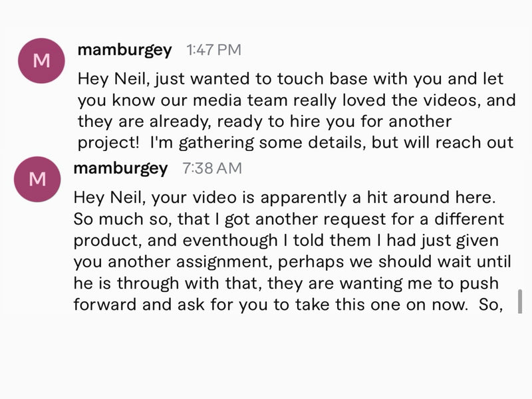The image size is (532, 399).
Task: Click the avatar beside the 7:38 AM message
Action: (37, 179)
